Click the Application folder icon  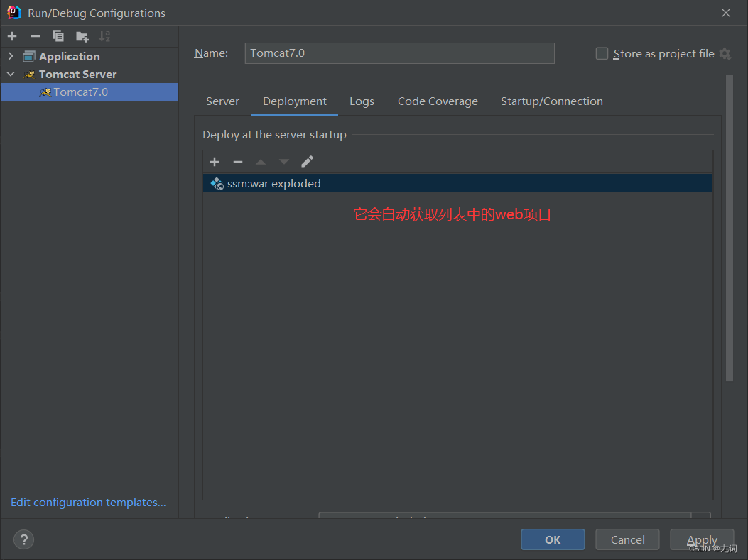click(29, 57)
